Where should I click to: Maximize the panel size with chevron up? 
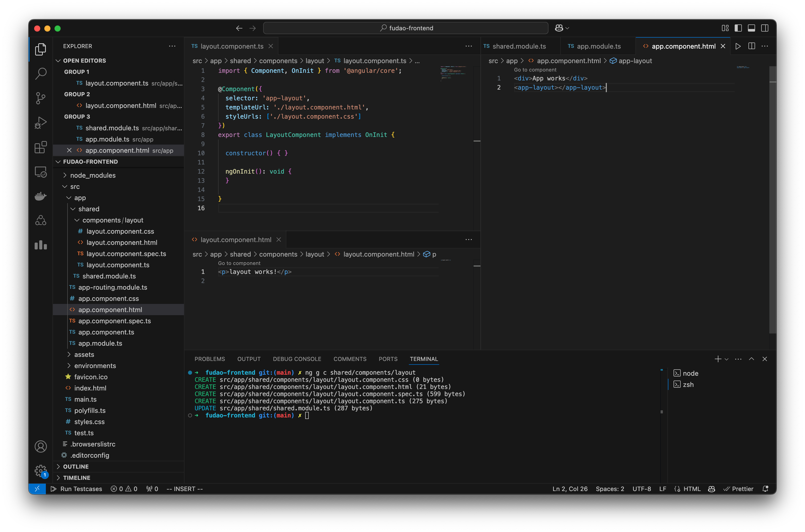(752, 359)
